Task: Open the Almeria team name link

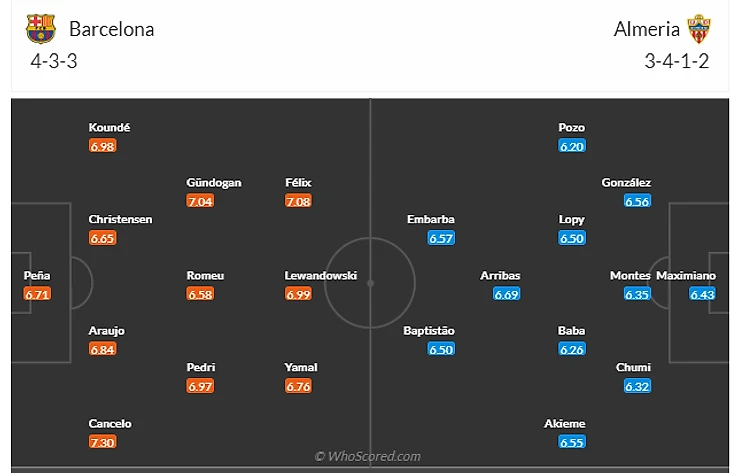Action: pyautogui.click(x=646, y=29)
